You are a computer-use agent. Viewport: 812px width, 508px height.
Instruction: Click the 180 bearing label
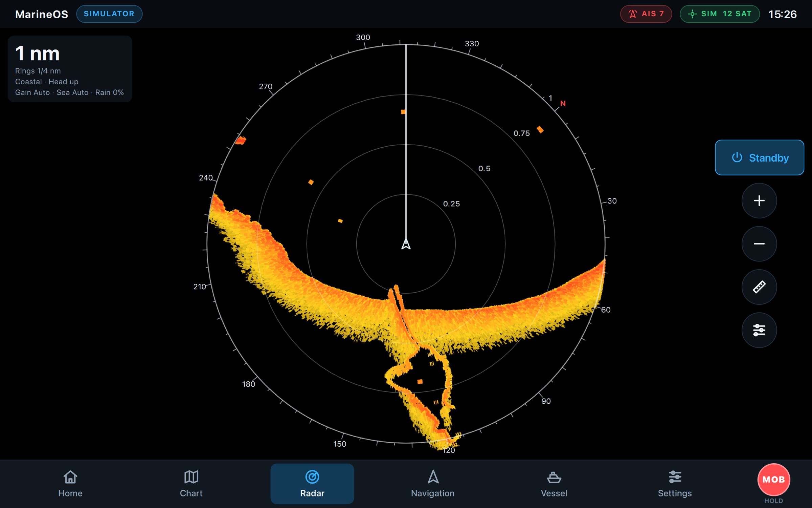249,384
